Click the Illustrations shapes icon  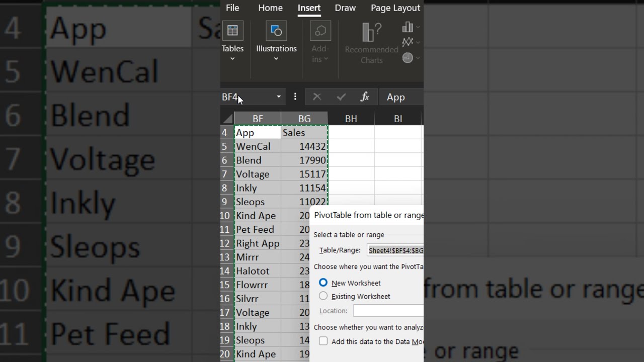276,31
